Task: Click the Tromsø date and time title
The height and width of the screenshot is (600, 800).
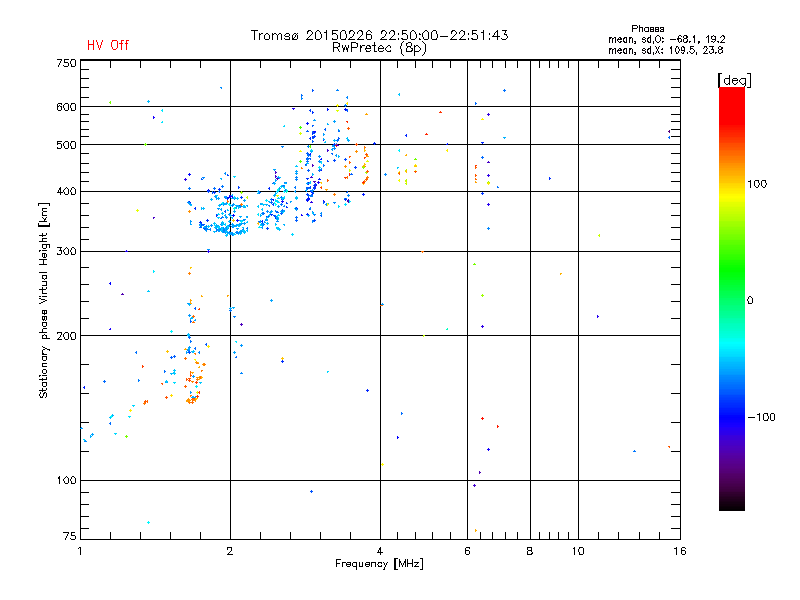Action: click(380, 35)
